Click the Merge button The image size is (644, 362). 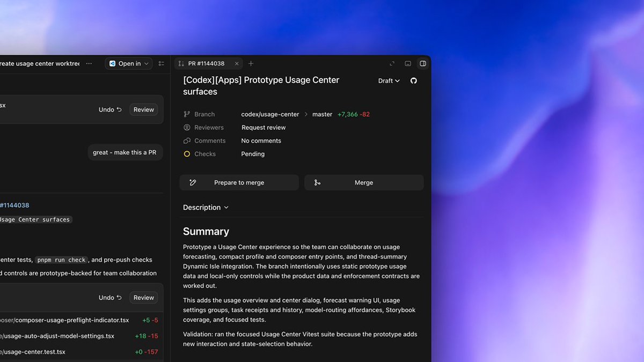pos(364,182)
